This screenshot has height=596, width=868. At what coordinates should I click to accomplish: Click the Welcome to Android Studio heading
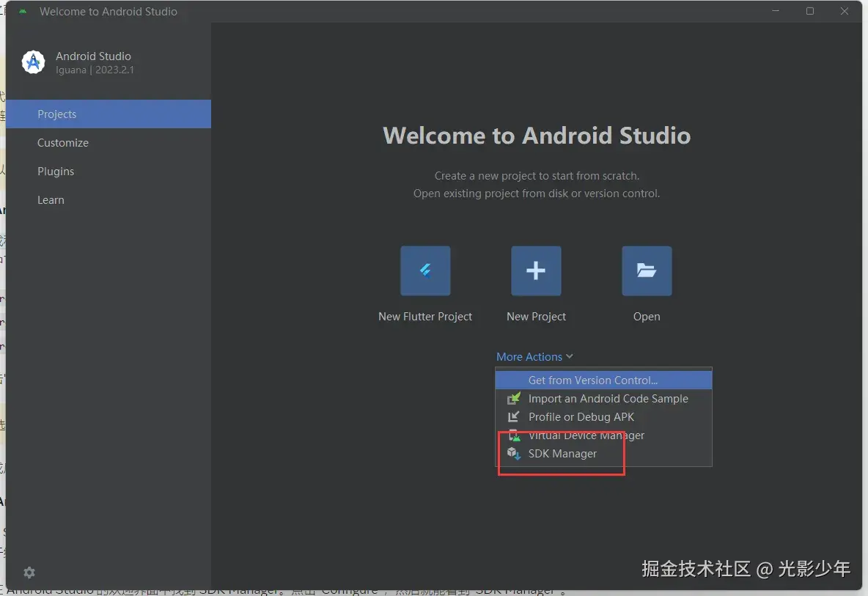coord(537,136)
